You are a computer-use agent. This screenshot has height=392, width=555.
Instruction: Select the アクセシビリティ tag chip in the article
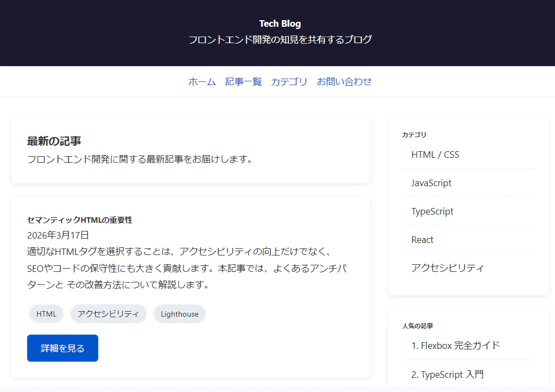click(x=108, y=314)
